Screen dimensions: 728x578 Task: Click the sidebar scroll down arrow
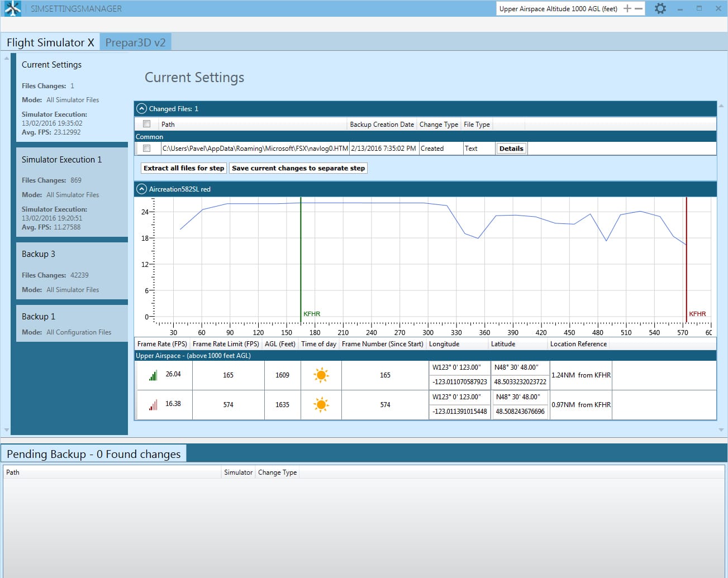tap(6, 430)
